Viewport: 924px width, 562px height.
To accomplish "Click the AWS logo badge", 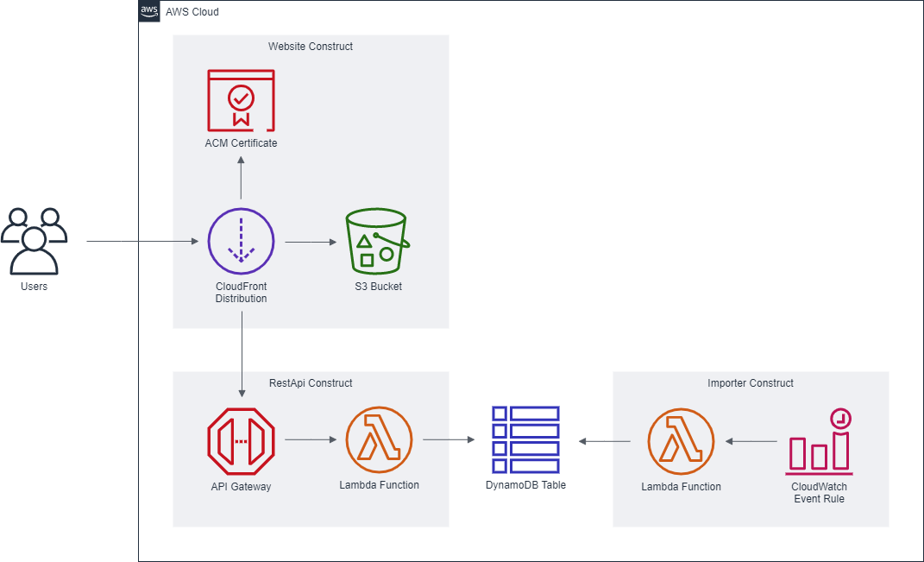I will [149, 11].
